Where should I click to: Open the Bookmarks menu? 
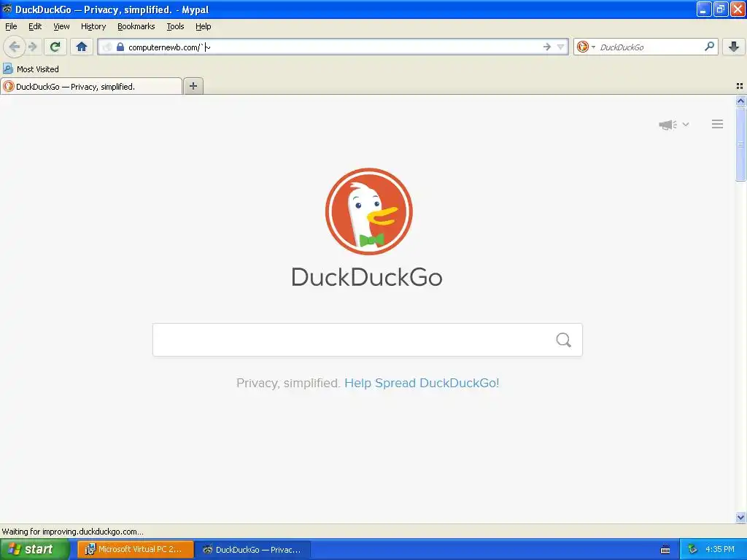tap(136, 26)
